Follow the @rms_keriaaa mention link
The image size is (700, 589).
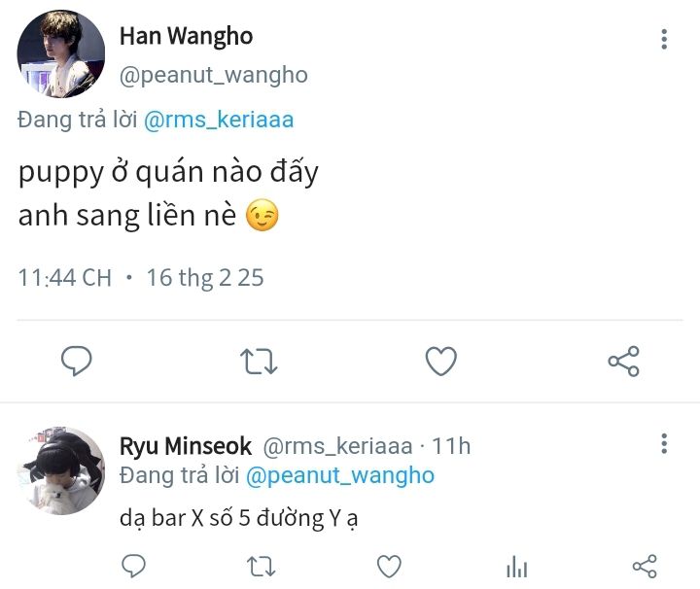coord(219,121)
